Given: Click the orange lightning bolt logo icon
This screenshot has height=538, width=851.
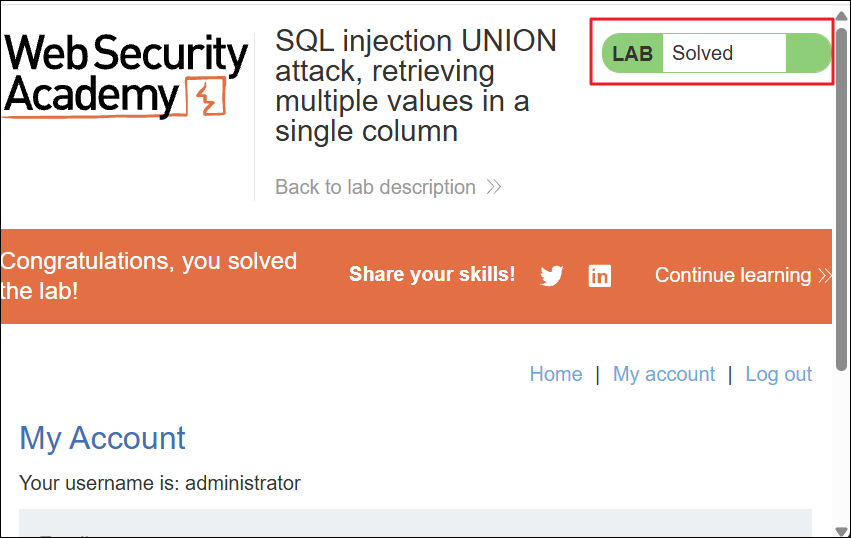Looking at the screenshot, I should click(206, 97).
